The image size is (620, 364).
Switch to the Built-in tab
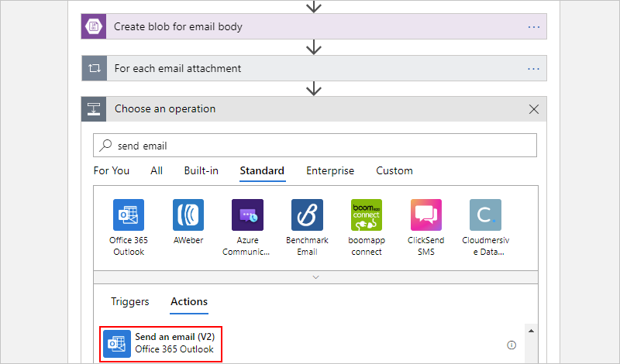coord(201,170)
